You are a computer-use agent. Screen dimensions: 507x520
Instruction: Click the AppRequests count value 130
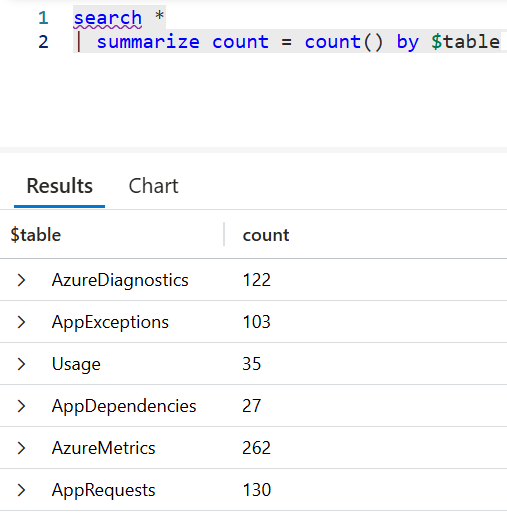pos(257,490)
